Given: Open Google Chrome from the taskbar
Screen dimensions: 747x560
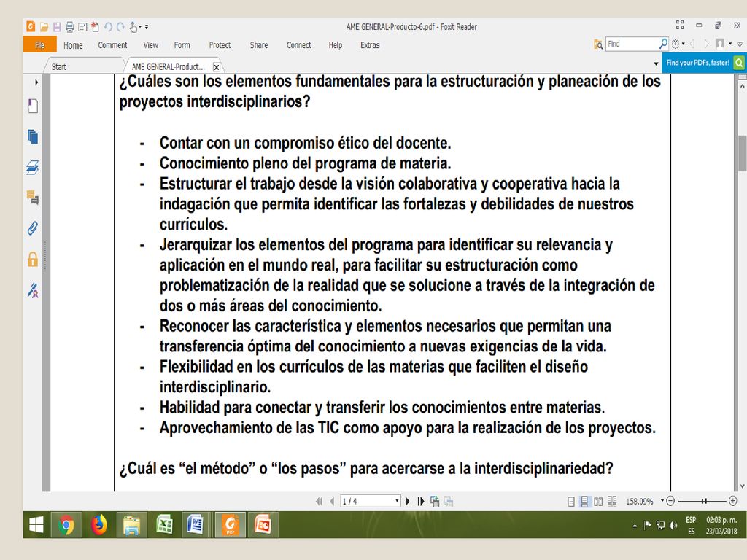Looking at the screenshot, I should tap(66, 525).
